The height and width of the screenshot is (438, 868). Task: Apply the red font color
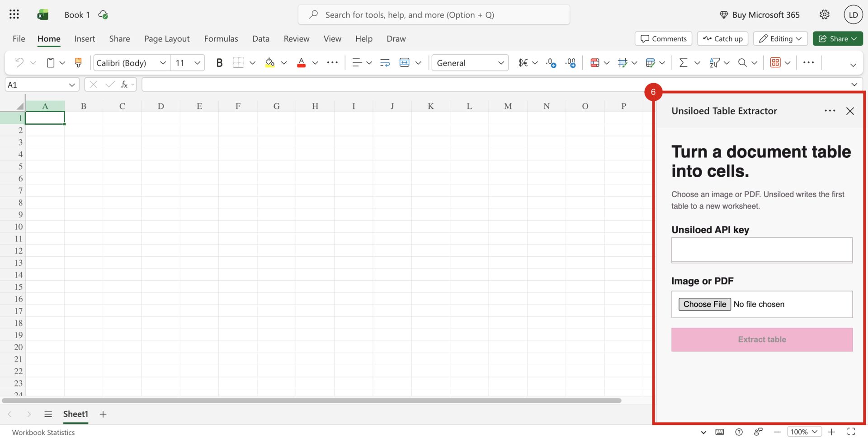coord(301,63)
